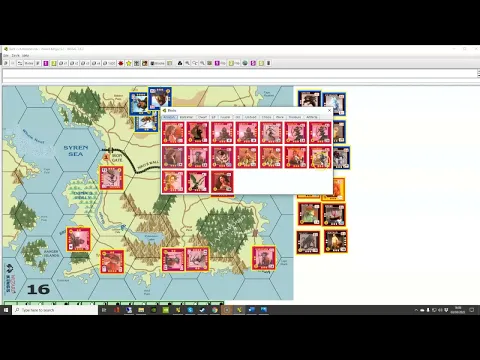Click the yellow star toolbar icon
480x360 pixels.
tap(129, 63)
